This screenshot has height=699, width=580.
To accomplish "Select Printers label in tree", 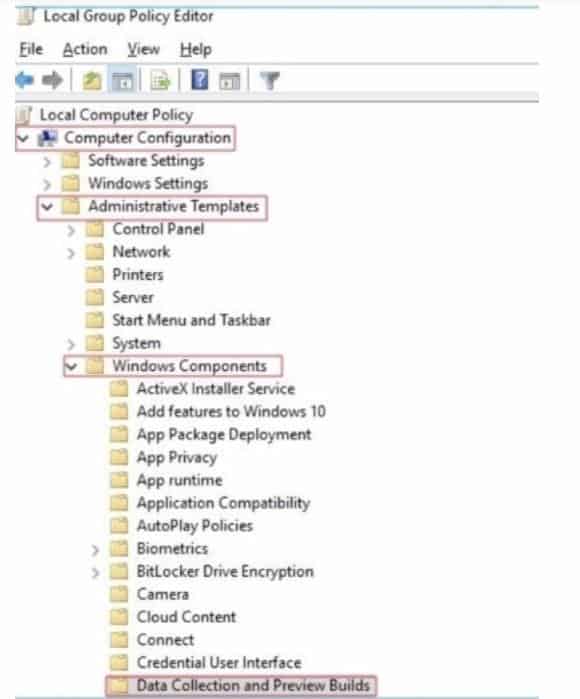I will 138,274.
